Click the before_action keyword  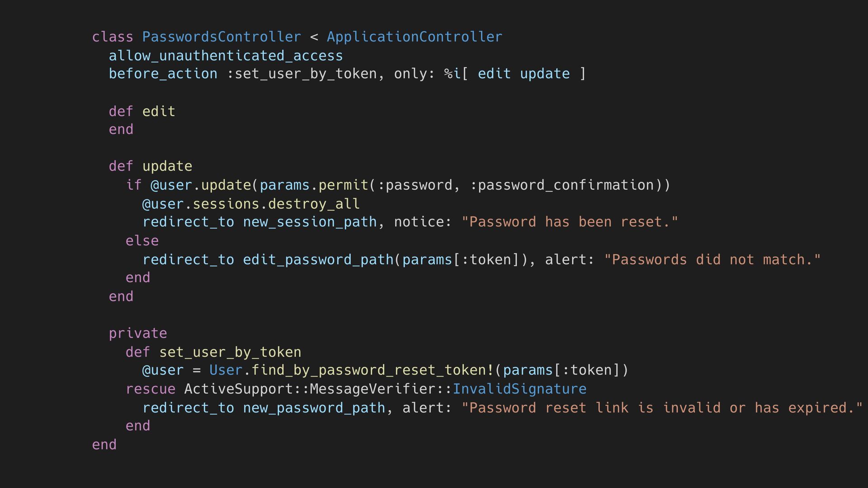(163, 74)
